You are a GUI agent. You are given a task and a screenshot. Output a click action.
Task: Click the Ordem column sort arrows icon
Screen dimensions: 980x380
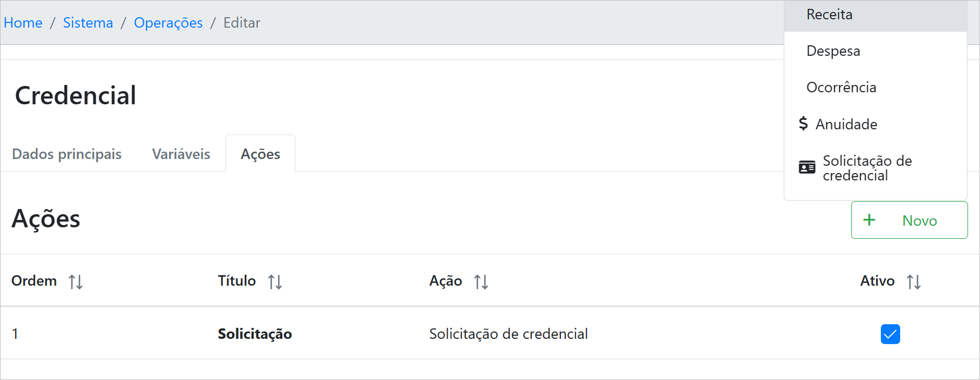pos(76,282)
